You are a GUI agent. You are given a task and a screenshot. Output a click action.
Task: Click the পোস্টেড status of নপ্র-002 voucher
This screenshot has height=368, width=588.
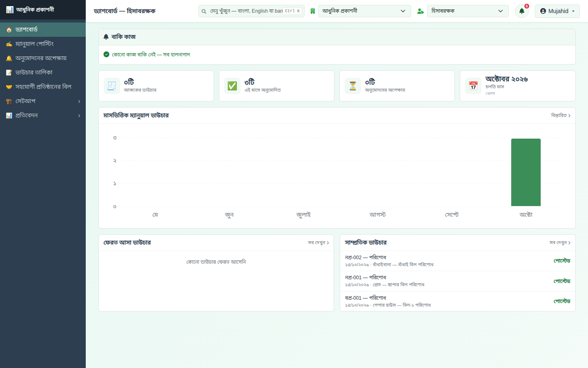562,261
